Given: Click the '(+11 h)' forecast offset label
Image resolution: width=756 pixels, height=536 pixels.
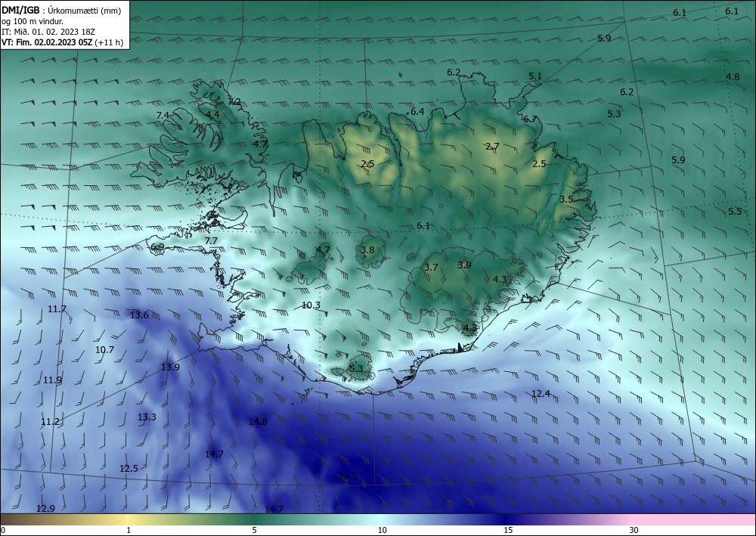Looking at the screenshot, I should coord(109,42).
